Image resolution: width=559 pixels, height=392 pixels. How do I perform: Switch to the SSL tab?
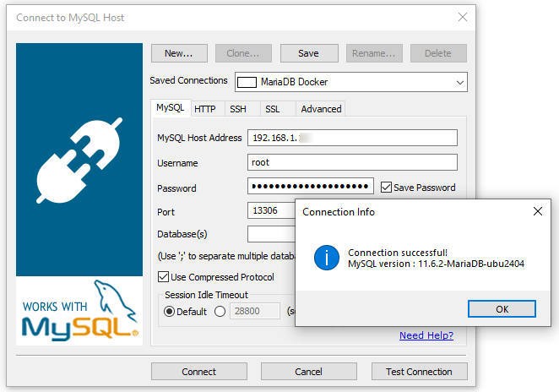272,109
